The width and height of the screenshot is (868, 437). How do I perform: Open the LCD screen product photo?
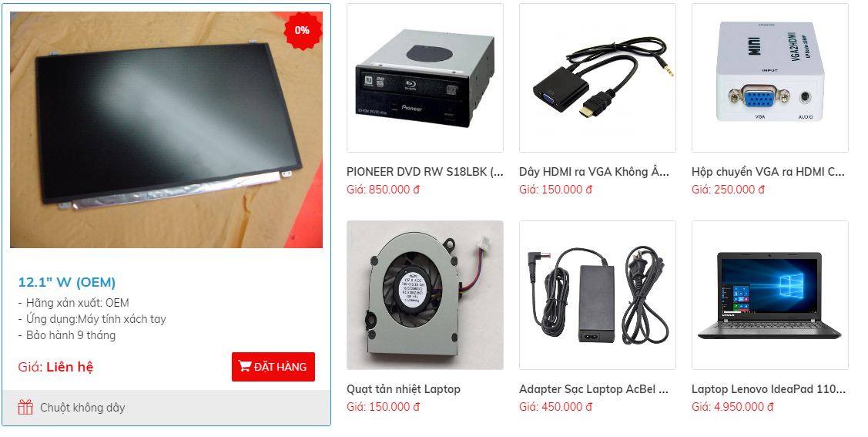[x=166, y=129]
